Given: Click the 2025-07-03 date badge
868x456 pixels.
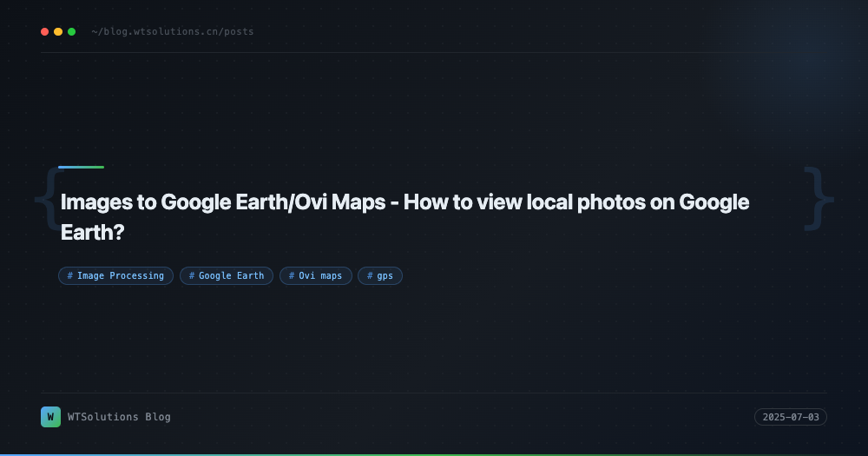Looking at the screenshot, I should coord(791,417).
